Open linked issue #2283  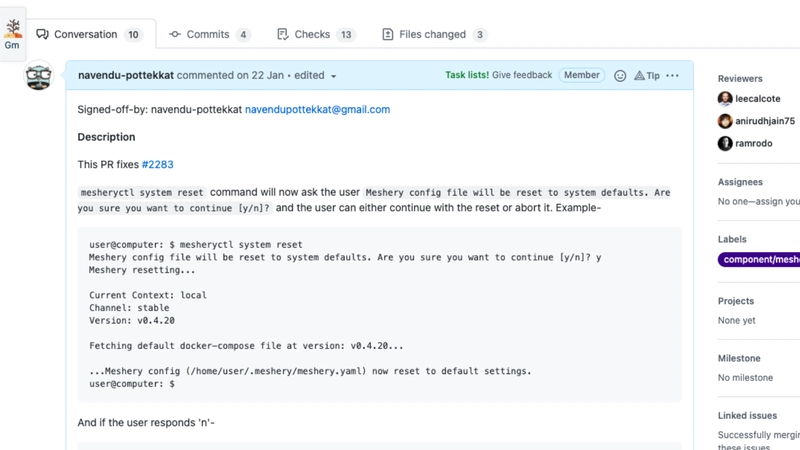(158, 164)
